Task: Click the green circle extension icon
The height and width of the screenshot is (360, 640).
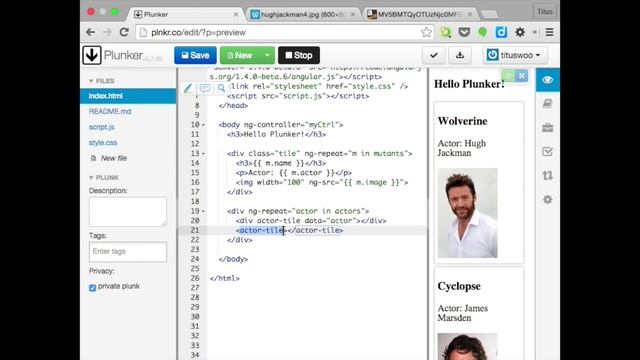Action: tap(482, 32)
